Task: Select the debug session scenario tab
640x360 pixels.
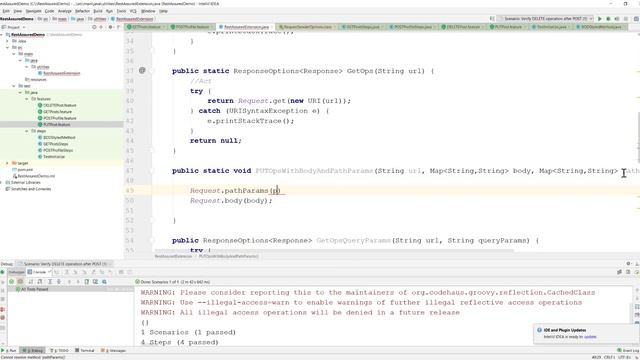Action: 64,264
